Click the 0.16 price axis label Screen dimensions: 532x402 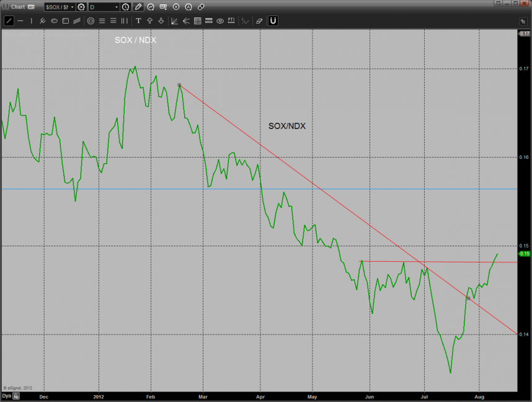(x=524, y=157)
